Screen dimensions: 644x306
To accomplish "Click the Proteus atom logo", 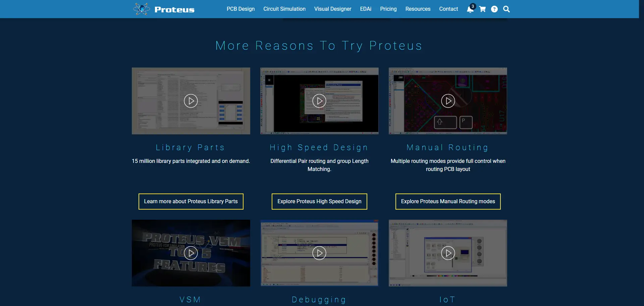I will point(142,9).
